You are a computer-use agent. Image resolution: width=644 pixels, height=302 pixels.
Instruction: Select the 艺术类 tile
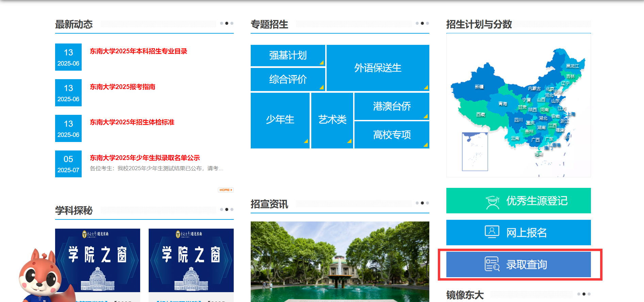(x=332, y=120)
